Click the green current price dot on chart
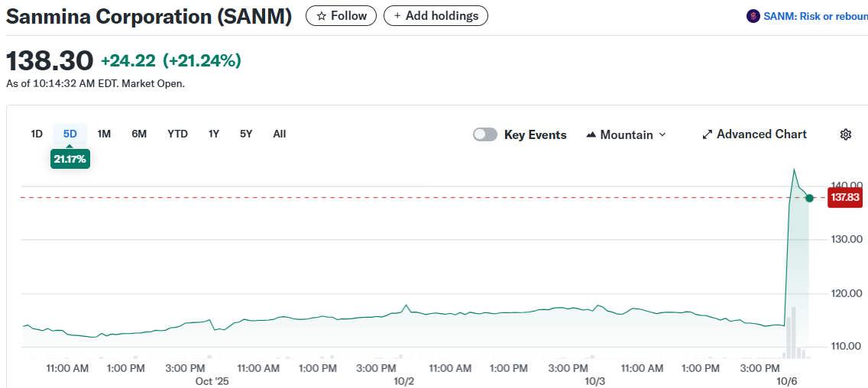 tap(809, 198)
